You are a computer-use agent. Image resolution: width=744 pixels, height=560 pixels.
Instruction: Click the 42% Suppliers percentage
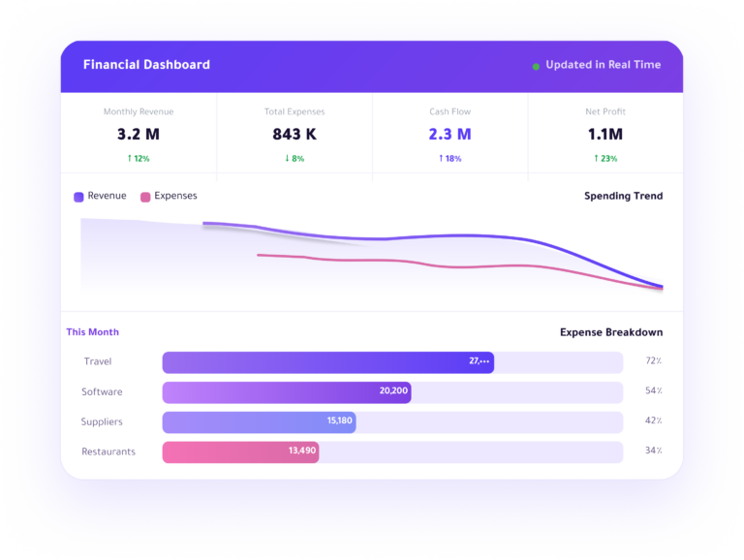(x=653, y=420)
